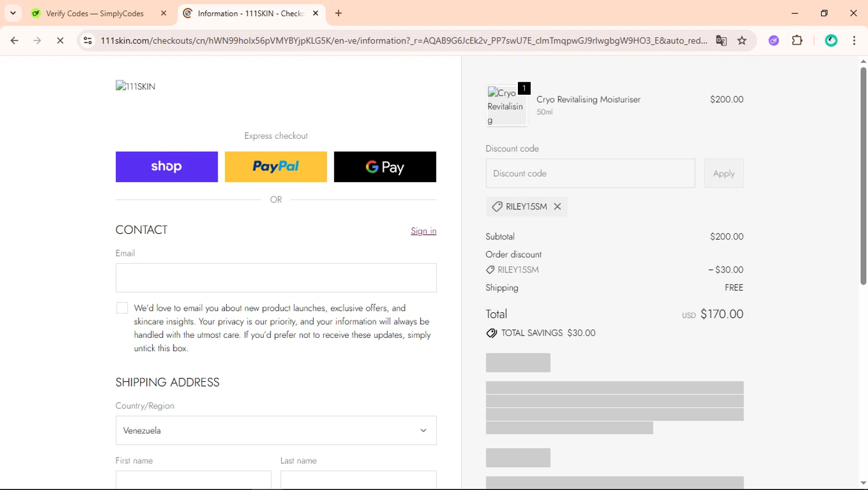Close the Verify Codes SimplyCodes tab

164,13
